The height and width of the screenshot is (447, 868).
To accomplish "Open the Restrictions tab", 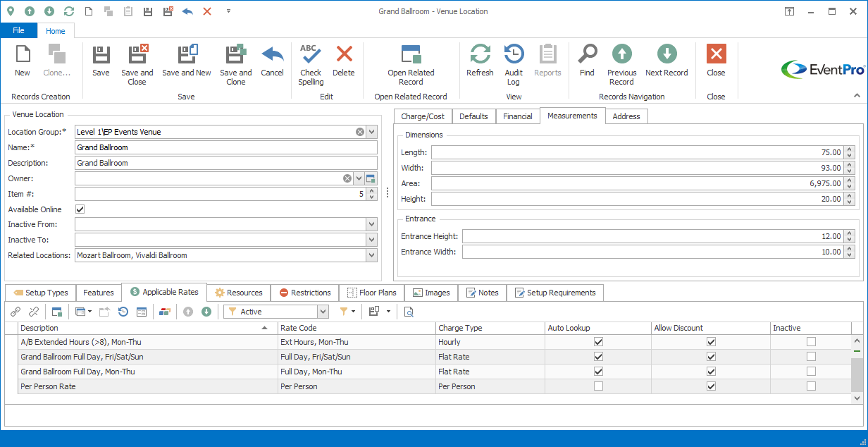I will tap(304, 293).
